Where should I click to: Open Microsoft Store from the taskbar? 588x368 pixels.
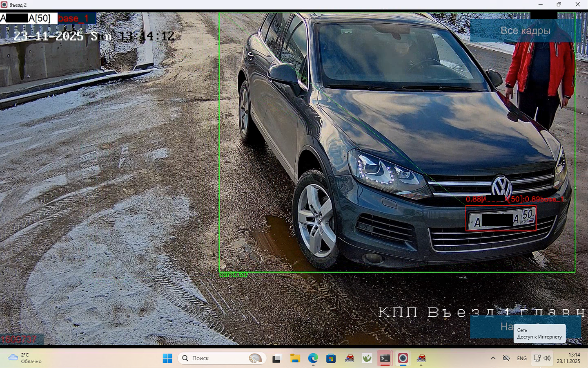pyautogui.click(x=331, y=359)
